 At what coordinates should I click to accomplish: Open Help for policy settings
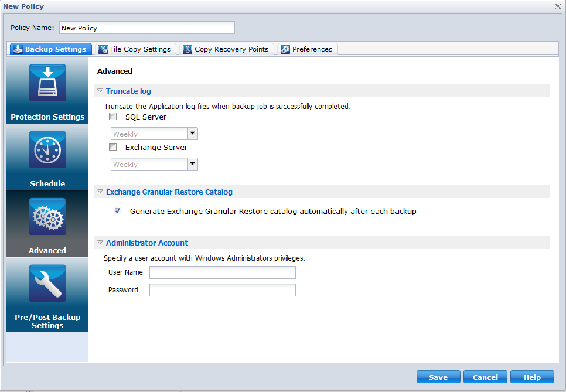point(532,377)
